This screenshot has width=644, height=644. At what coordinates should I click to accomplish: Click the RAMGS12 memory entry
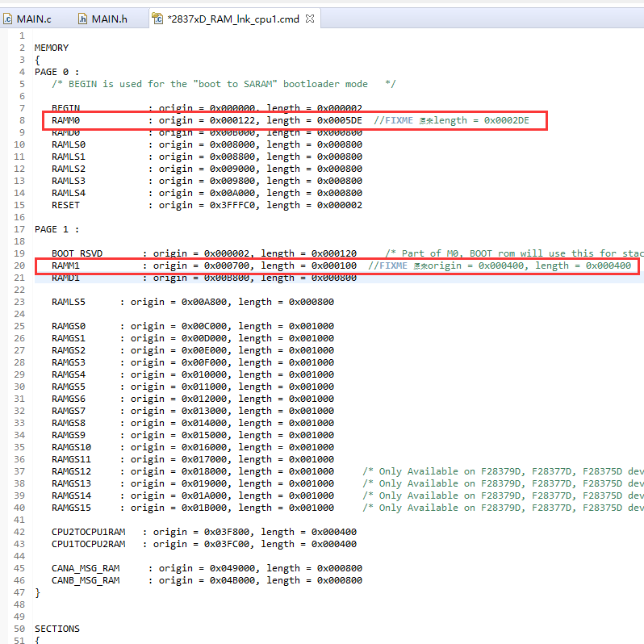[x=72, y=471]
